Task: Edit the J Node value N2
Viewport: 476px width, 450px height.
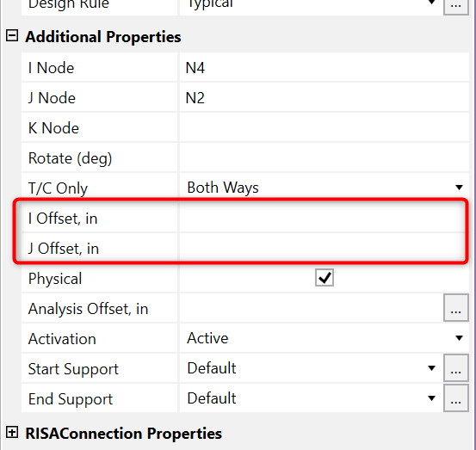Action: click(x=325, y=97)
